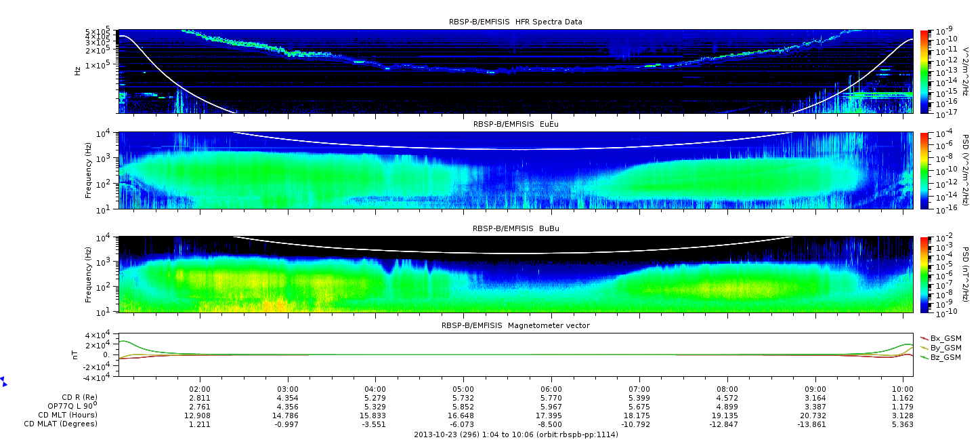The height and width of the screenshot is (446, 980).
Task: Click the RBSP-B/EMFISIS EuEu panel title
Action: point(515,125)
